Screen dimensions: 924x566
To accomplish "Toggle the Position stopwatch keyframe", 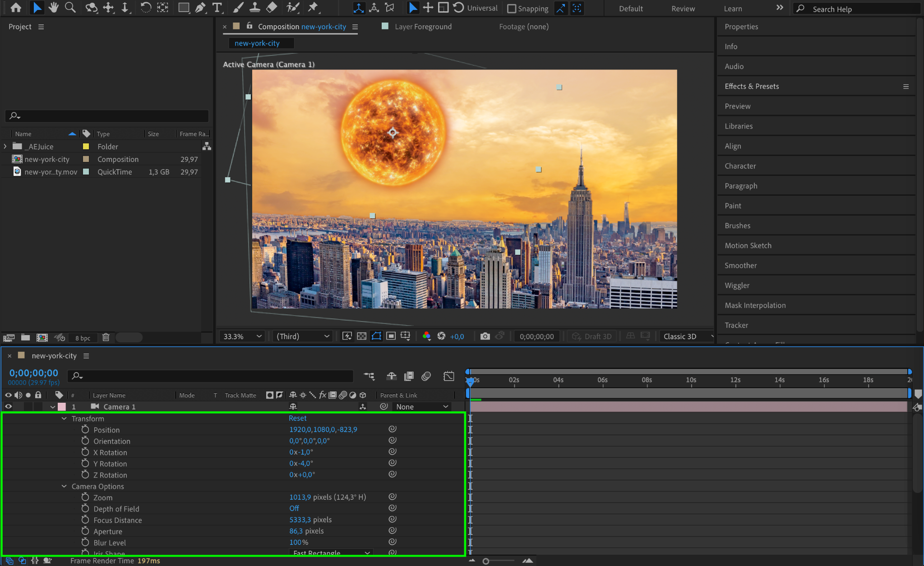I will [x=85, y=429].
